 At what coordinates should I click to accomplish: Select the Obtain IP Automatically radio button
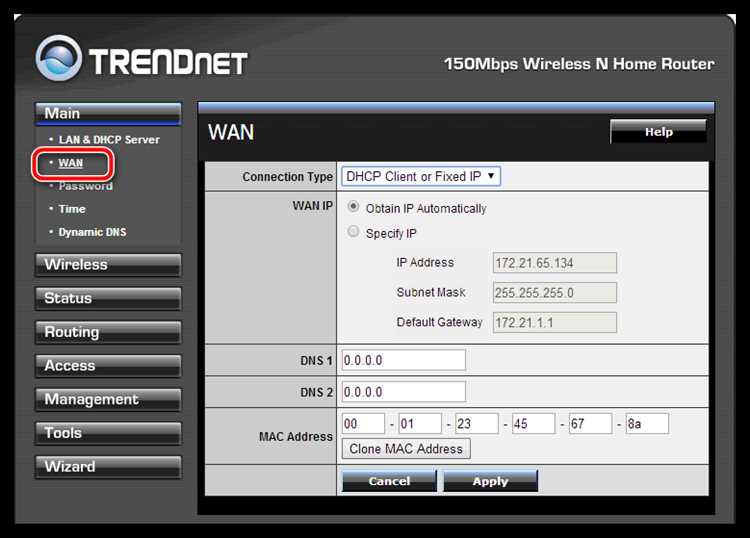(353, 207)
